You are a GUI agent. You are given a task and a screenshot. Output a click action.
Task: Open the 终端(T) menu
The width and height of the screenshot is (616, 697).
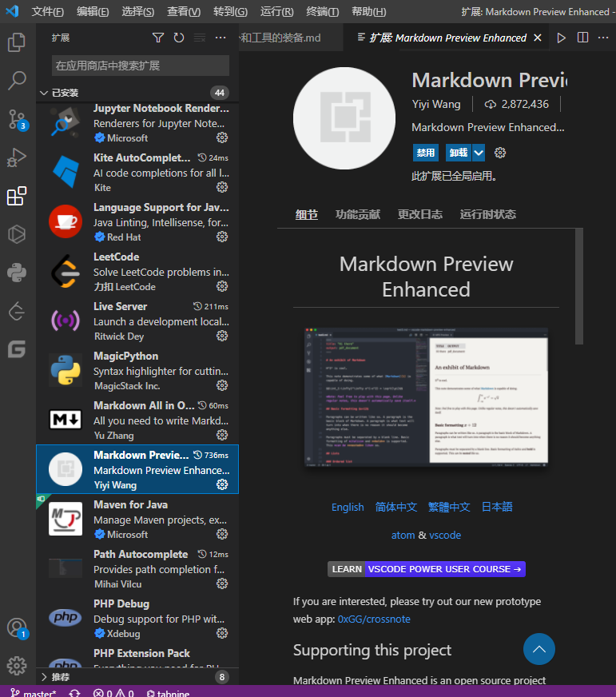click(323, 11)
